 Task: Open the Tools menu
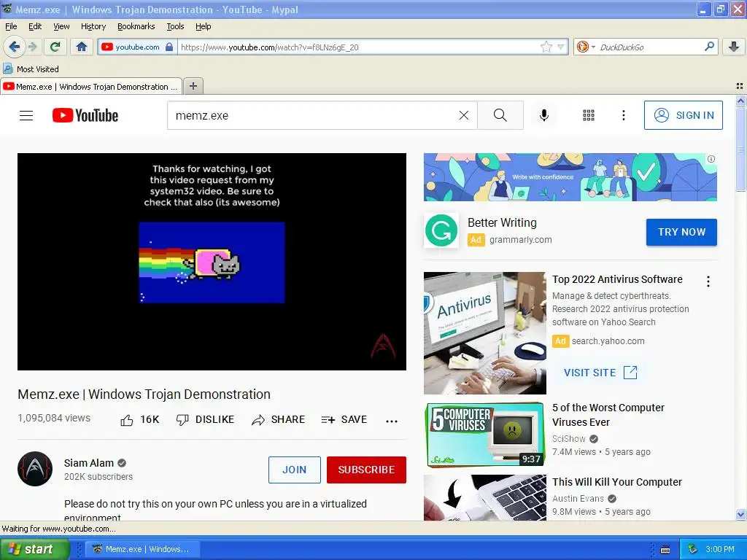pyautogui.click(x=175, y=26)
